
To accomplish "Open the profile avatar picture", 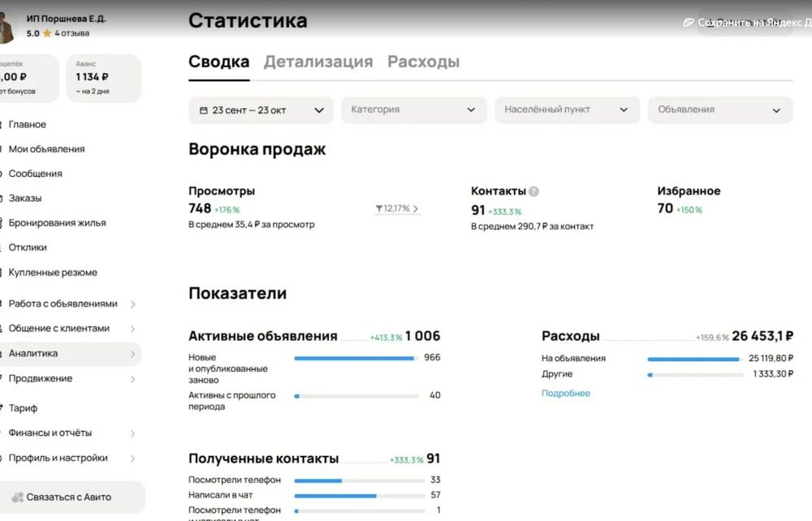I will [6, 27].
